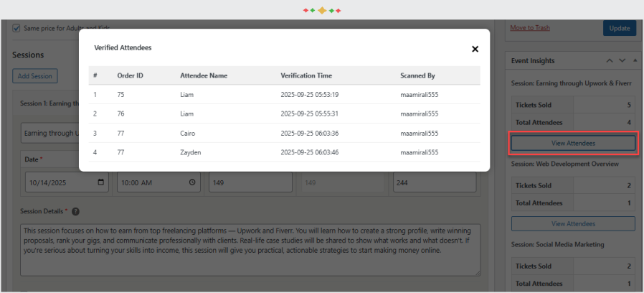Click the Move to Trash link
This screenshot has width=644, height=293.
[530, 28]
